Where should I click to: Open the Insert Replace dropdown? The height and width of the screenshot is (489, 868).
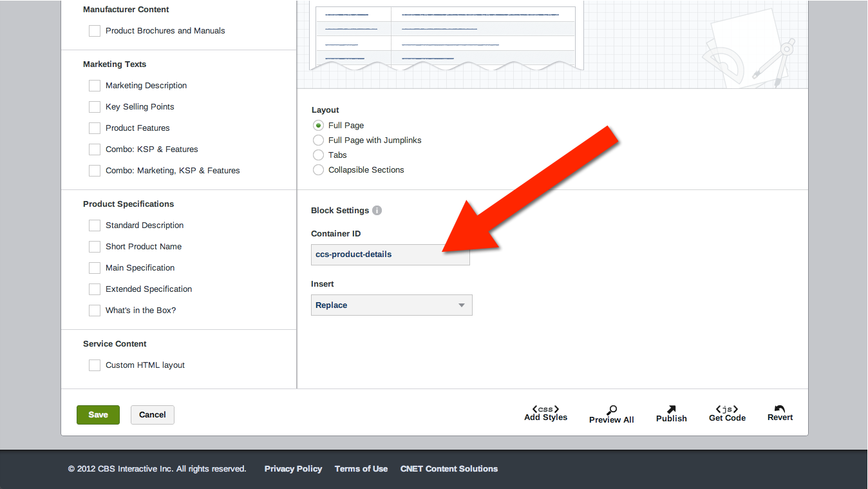click(392, 305)
